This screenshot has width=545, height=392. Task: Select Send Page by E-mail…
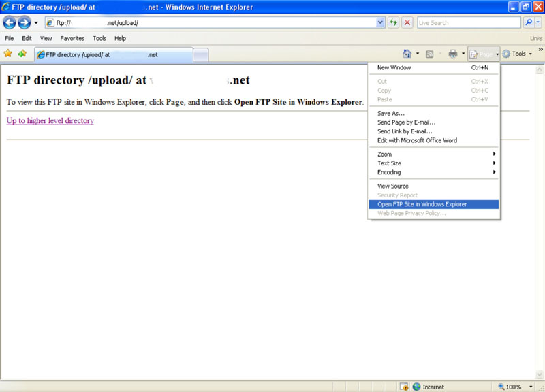[433, 122]
